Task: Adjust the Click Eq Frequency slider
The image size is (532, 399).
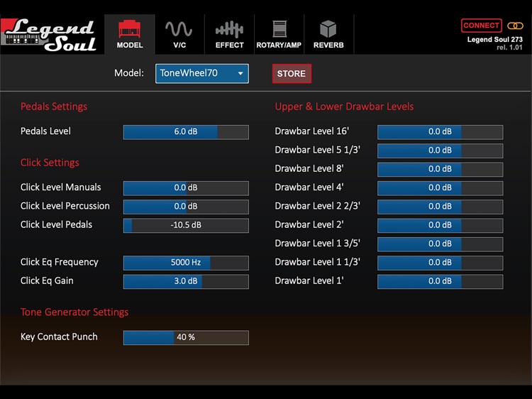Action: click(x=186, y=263)
